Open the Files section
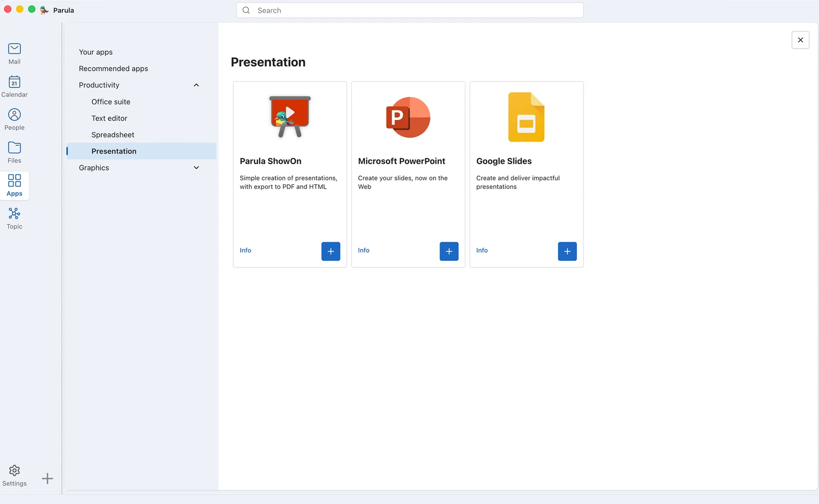Image resolution: width=819 pixels, height=504 pixels. point(14,152)
